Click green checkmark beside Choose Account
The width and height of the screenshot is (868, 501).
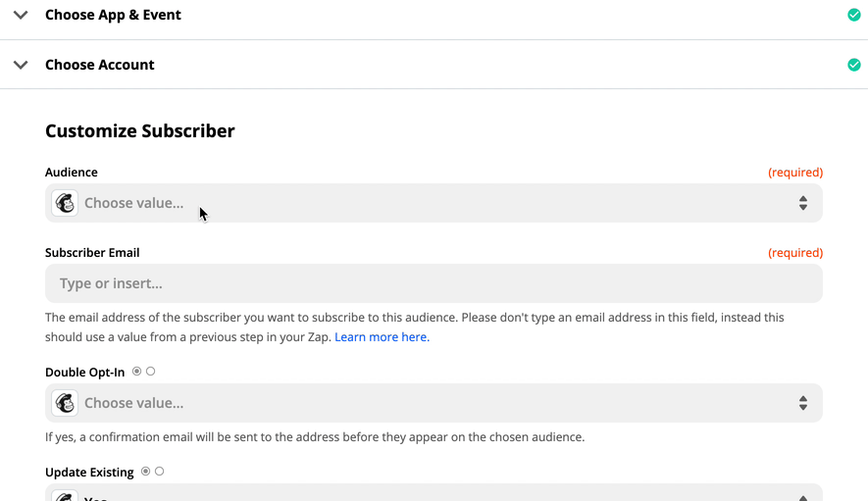click(853, 65)
